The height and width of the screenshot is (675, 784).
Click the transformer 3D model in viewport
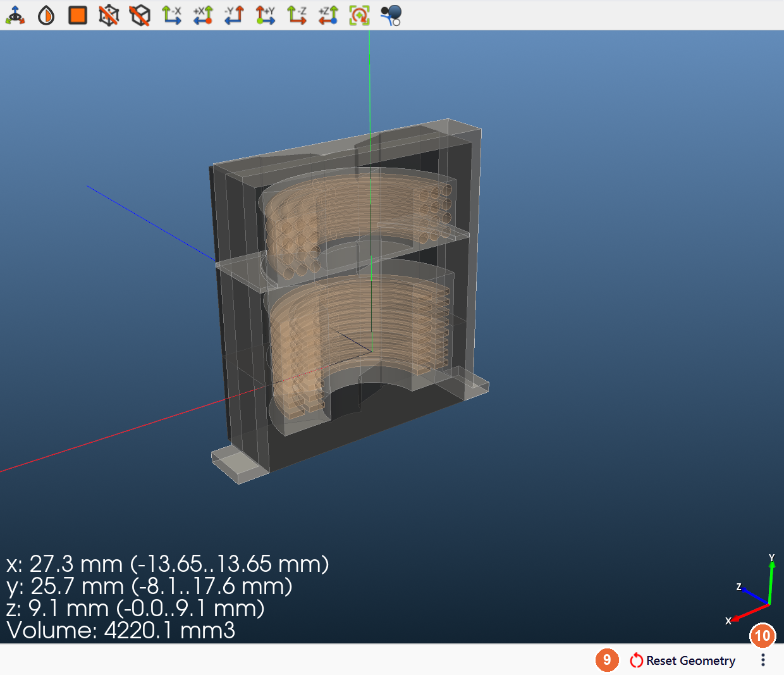[349, 300]
